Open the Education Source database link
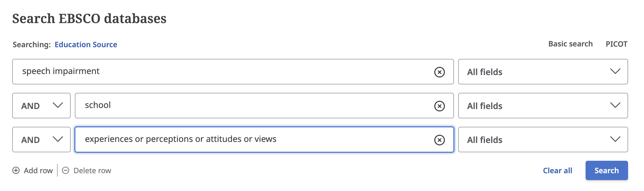The image size is (644, 191). [86, 45]
